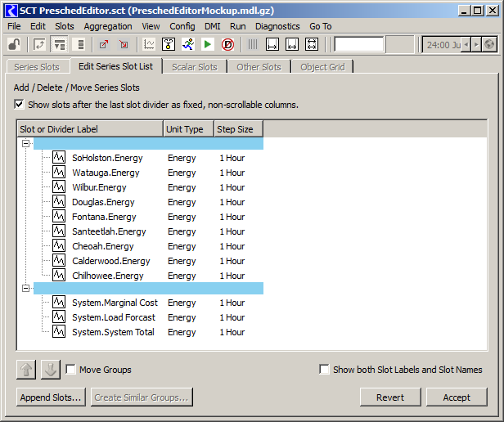Open the Edit menu
Screen dimensions: 504x422
point(38,26)
